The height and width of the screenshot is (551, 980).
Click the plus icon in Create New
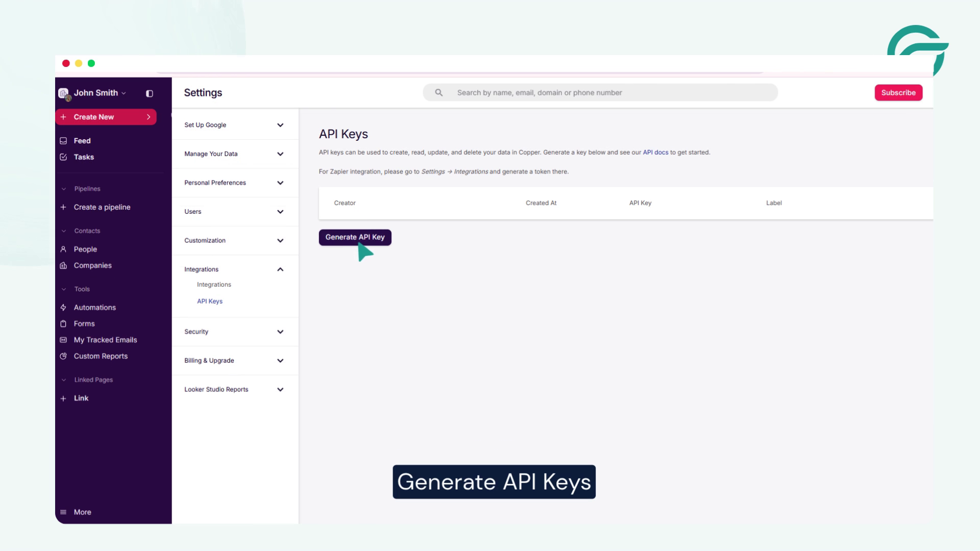tap(63, 117)
